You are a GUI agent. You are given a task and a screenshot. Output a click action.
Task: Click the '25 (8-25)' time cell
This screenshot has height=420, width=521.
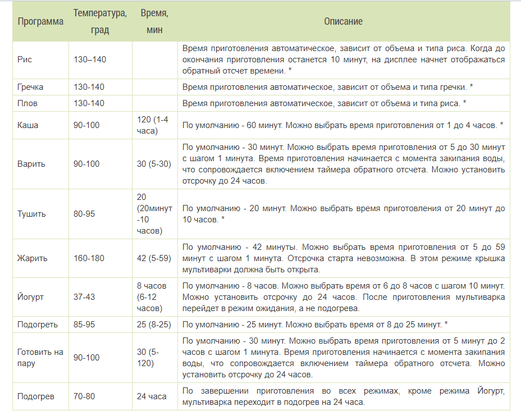coord(155,325)
